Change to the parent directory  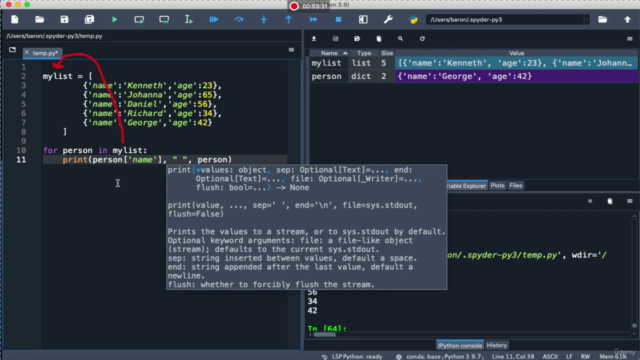tap(627, 19)
